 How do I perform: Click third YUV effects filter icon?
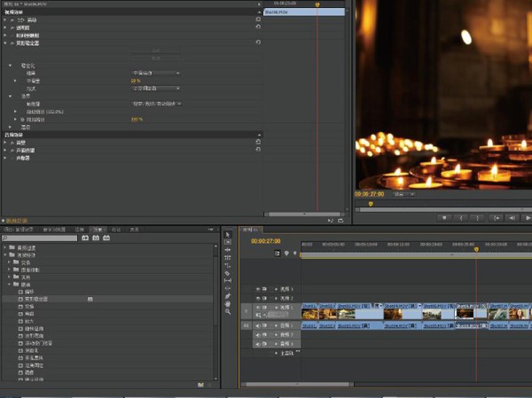point(106,238)
